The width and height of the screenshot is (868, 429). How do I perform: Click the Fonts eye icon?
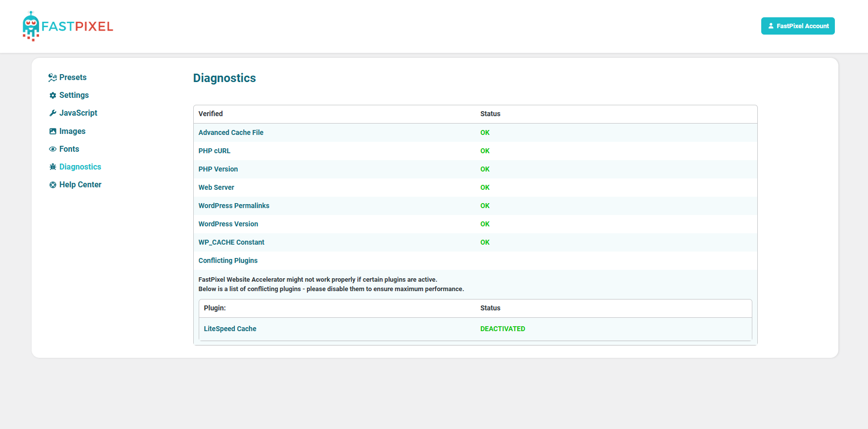53,149
